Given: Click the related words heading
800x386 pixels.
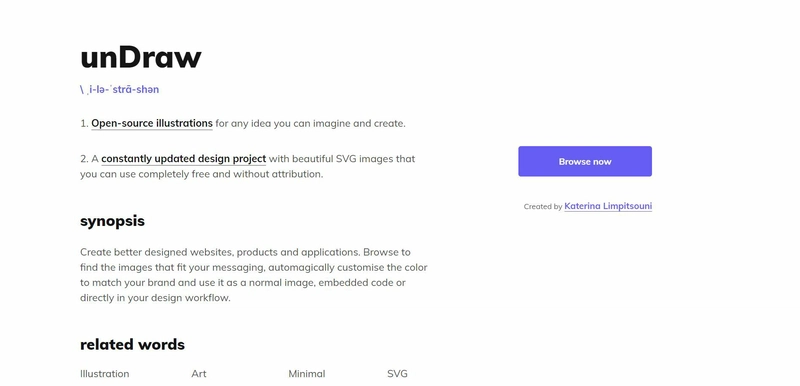Looking at the screenshot, I should [132, 344].
